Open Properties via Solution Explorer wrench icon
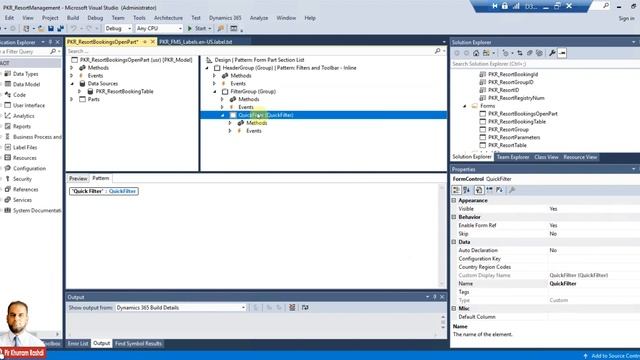Screen dimensions: 640x360 click(x=552, y=53)
